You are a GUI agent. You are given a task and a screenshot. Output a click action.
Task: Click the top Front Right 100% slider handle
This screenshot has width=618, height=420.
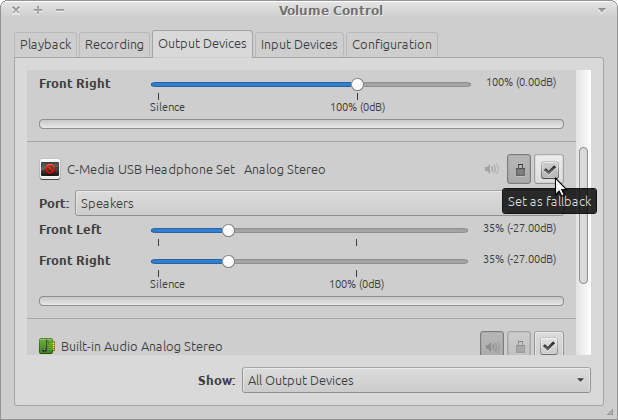[x=357, y=84]
